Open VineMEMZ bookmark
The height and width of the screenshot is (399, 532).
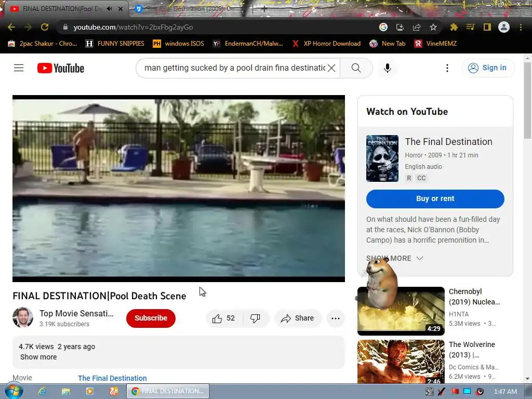(x=436, y=44)
